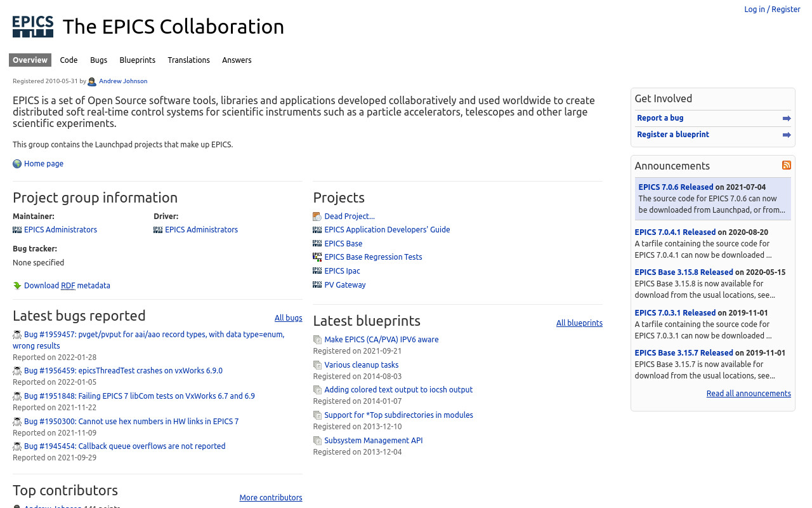The image size is (812, 508).
Task: Click the EPICS logo in the header
Action: pyautogui.click(x=33, y=27)
